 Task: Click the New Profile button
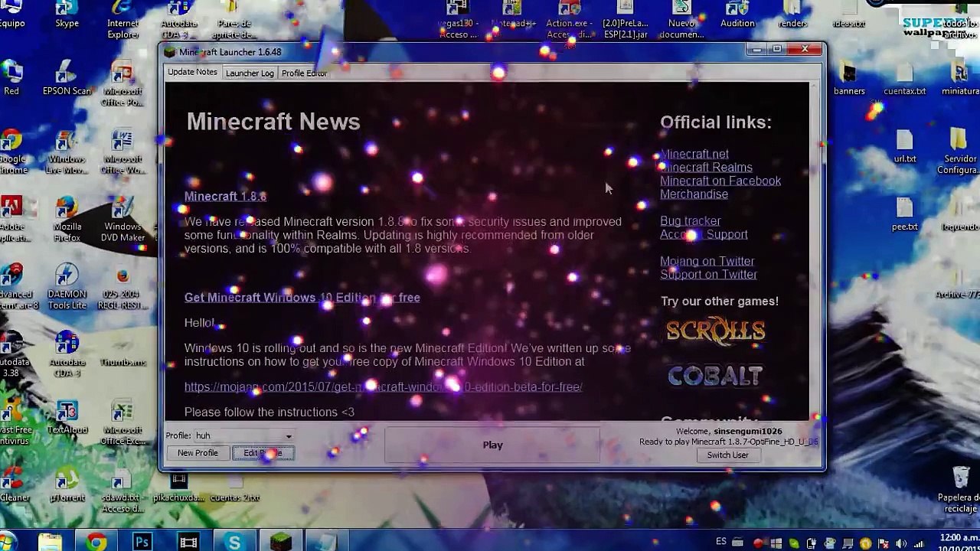198,453
